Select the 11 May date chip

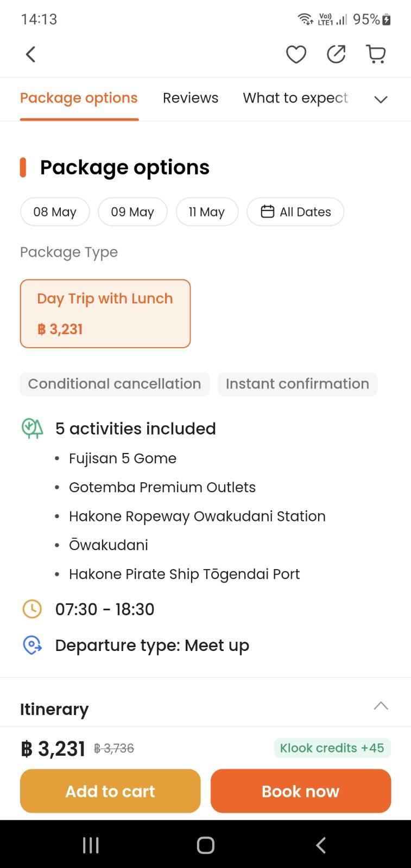coord(207,212)
